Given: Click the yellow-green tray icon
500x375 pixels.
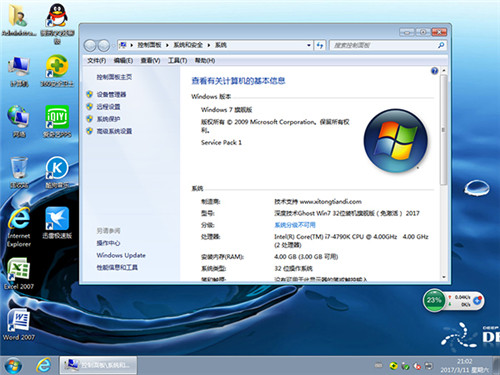Looking at the screenshot, I should point(393,366).
